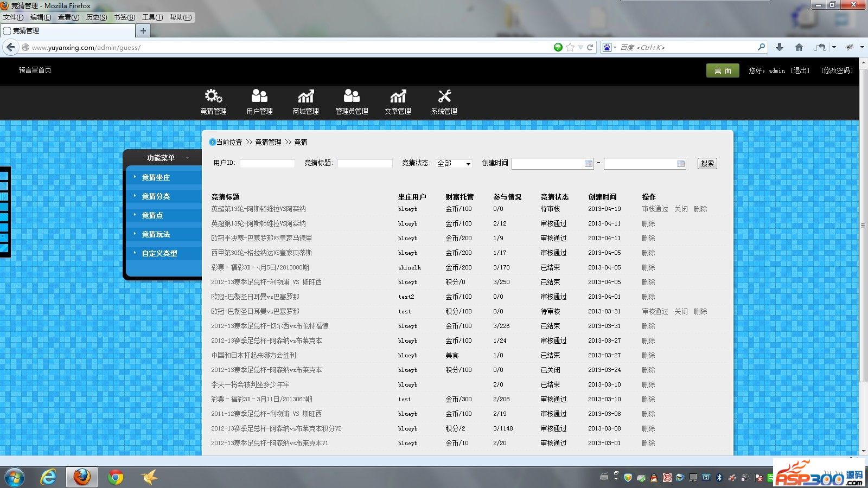Open the 用户管理 users icon
This screenshot has width=868, height=488.
[259, 97]
